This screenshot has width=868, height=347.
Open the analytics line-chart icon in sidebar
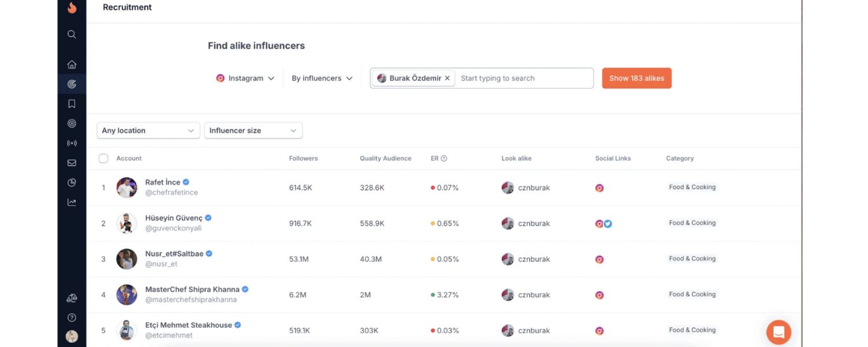pyautogui.click(x=71, y=202)
